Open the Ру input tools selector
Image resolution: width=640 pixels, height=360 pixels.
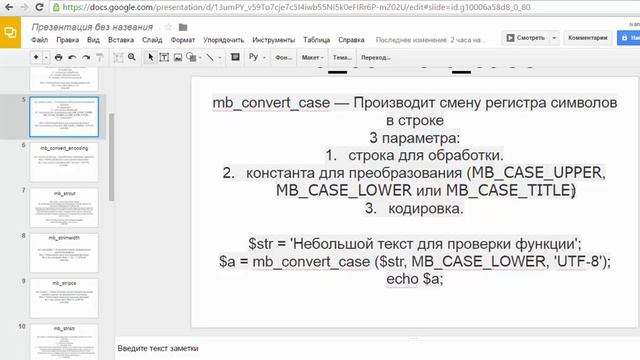(x=253, y=57)
